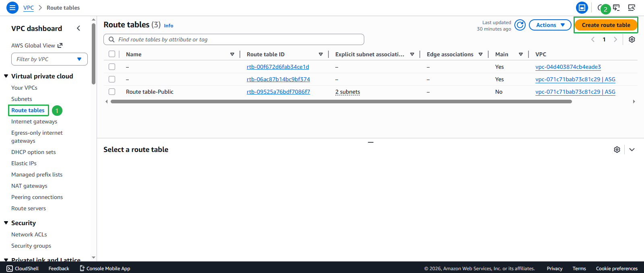Click the Route table-Public name cell

click(150, 92)
